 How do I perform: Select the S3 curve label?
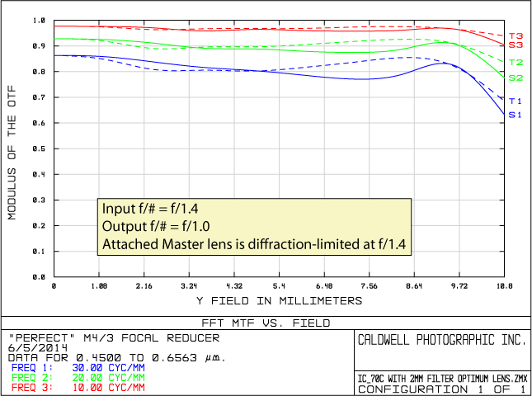(516, 45)
